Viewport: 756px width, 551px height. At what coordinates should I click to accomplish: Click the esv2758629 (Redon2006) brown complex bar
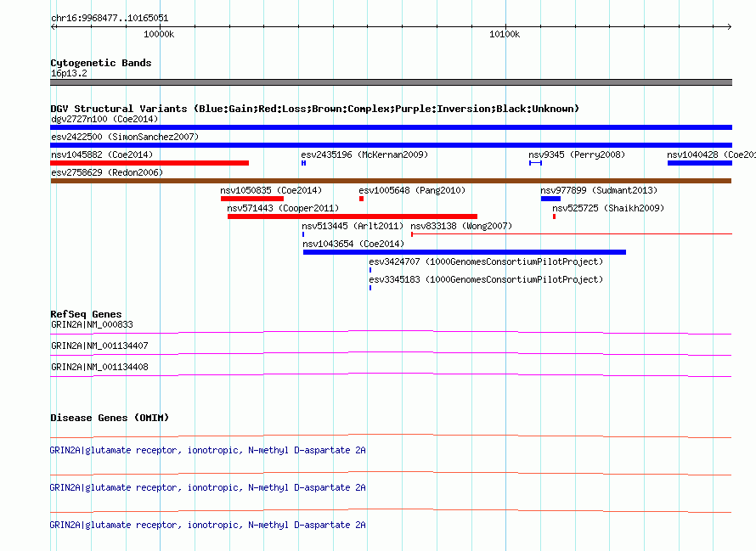[x=391, y=181]
